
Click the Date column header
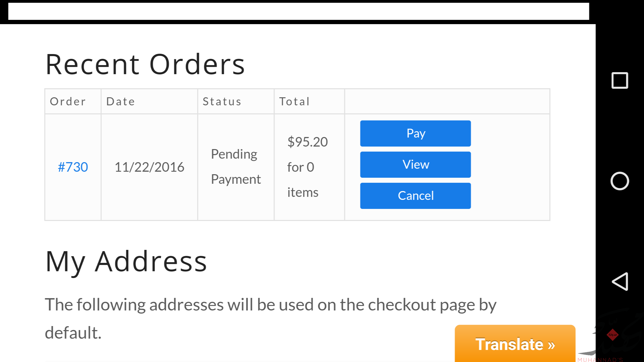coord(120,102)
